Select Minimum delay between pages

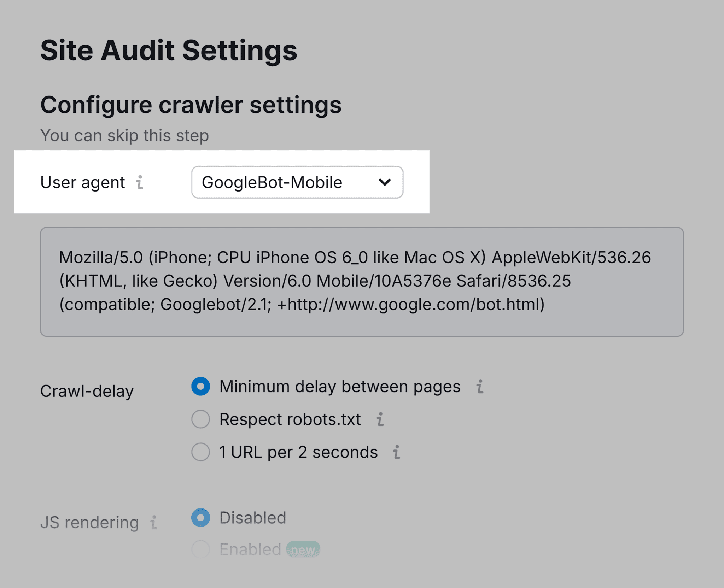point(200,387)
